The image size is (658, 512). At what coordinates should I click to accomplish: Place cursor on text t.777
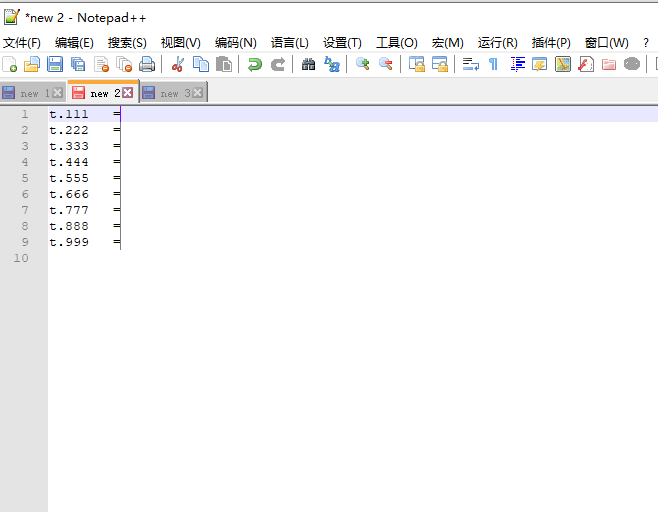pyautogui.click(x=69, y=210)
